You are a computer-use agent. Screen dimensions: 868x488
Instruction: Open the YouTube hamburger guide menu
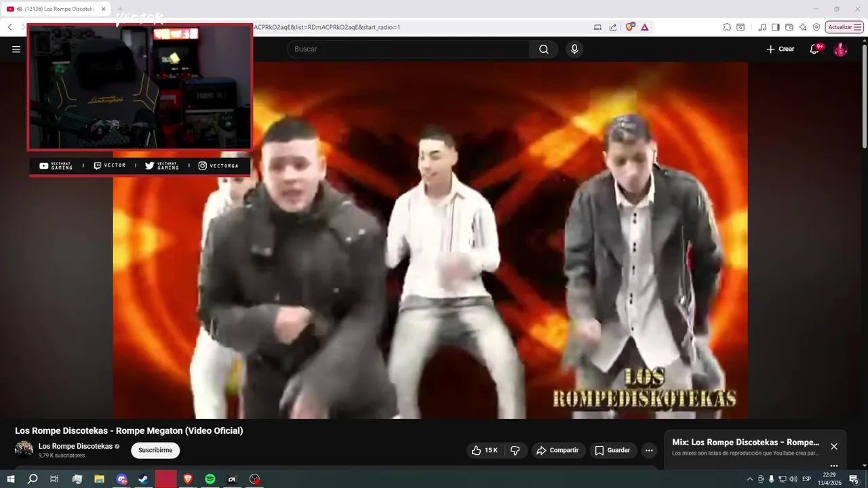[x=16, y=49]
